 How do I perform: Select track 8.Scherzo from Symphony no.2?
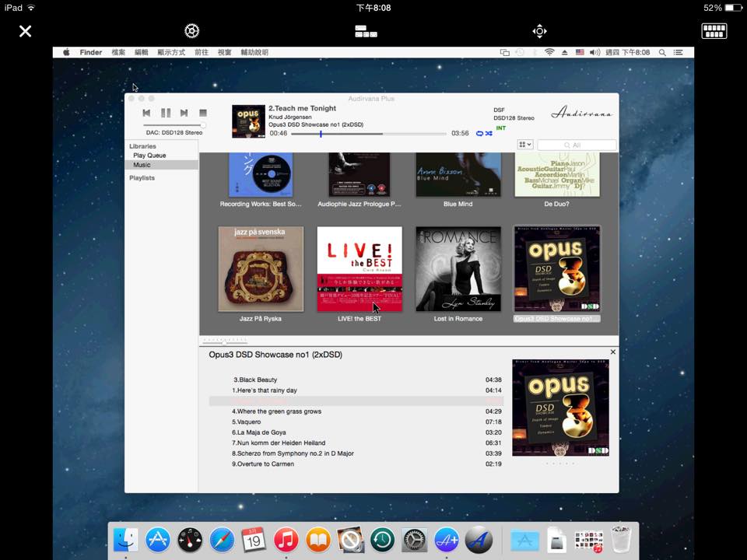tap(356, 453)
